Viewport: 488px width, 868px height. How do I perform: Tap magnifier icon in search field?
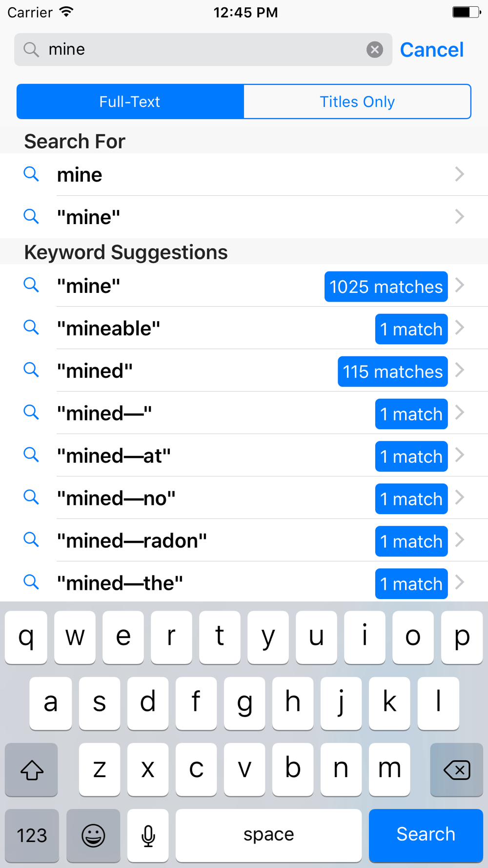pos(31,49)
